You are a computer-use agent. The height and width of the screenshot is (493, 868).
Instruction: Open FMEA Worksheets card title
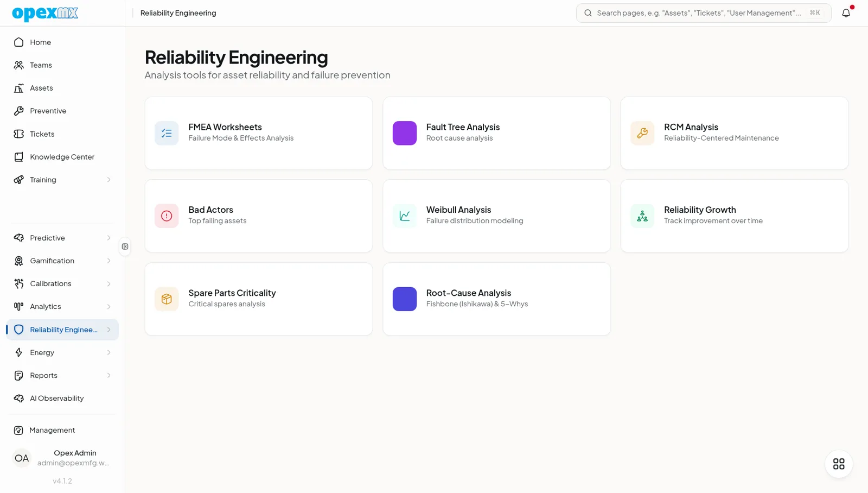[225, 127]
